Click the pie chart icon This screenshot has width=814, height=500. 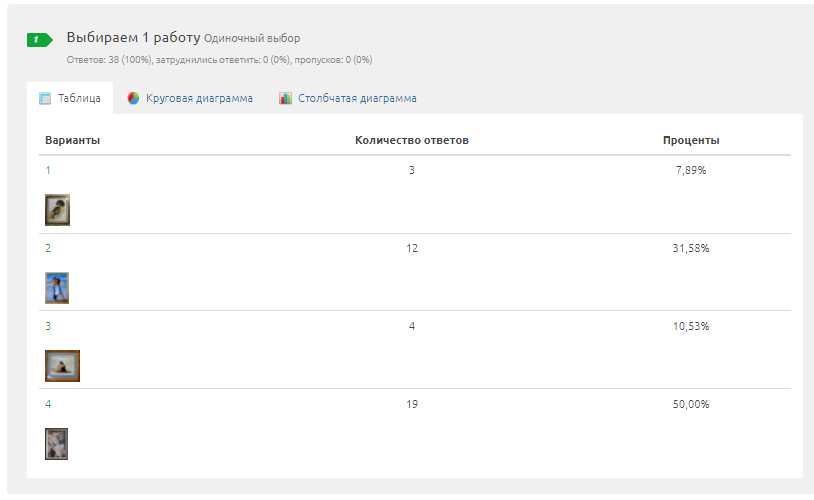(133, 98)
